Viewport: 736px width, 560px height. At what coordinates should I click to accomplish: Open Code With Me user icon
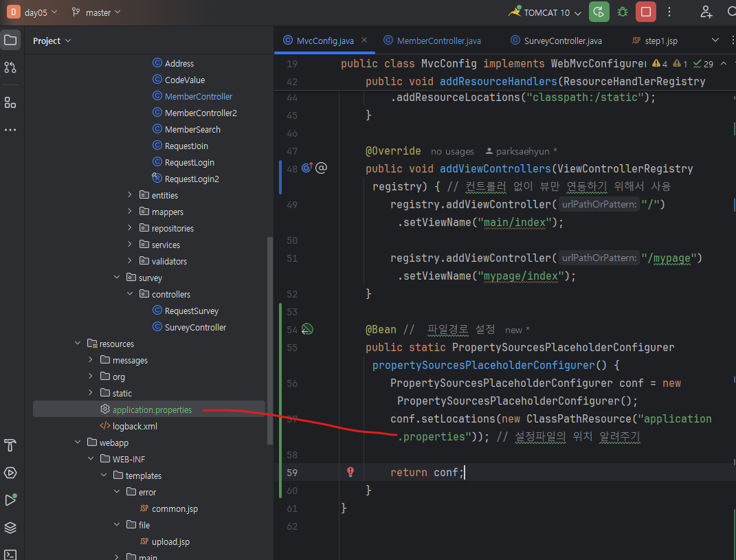click(x=706, y=12)
